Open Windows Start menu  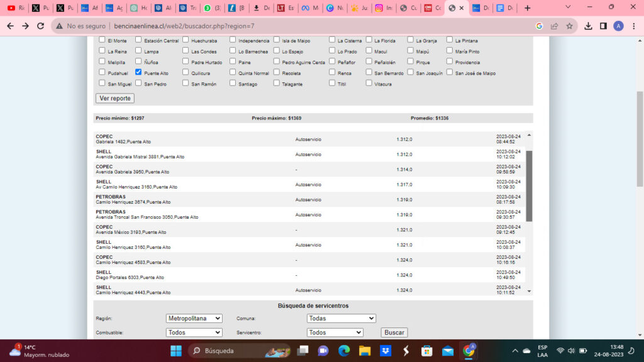[x=176, y=351]
